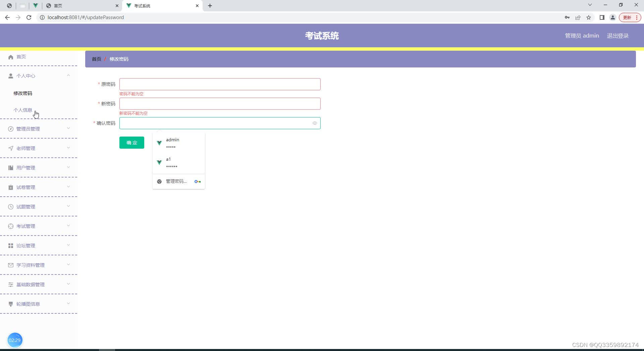Go forward to the next page

click(x=18, y=17)
